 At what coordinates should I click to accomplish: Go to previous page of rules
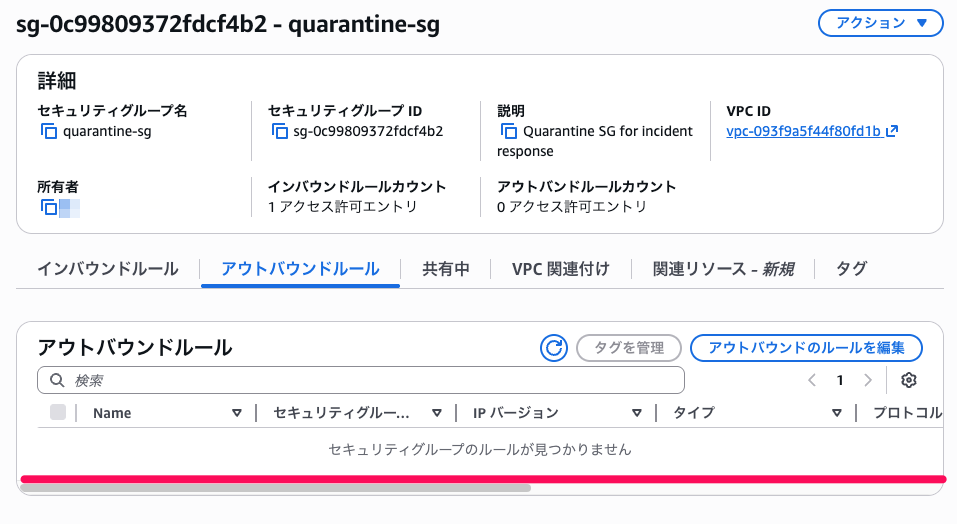click(x=812, y=380)
